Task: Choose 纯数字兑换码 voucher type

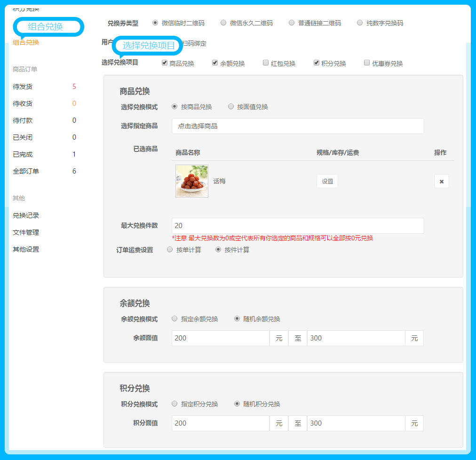Action: (x=360, y=23)
